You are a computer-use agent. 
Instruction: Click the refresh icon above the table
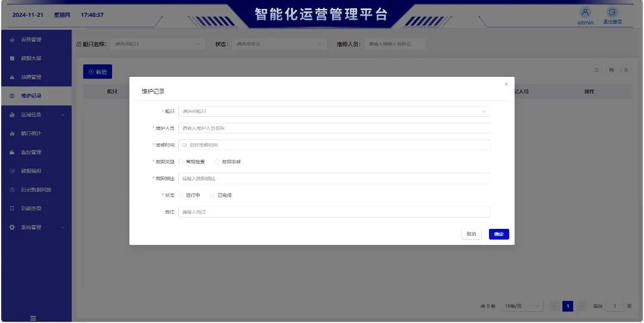click(x=597, y=70)
